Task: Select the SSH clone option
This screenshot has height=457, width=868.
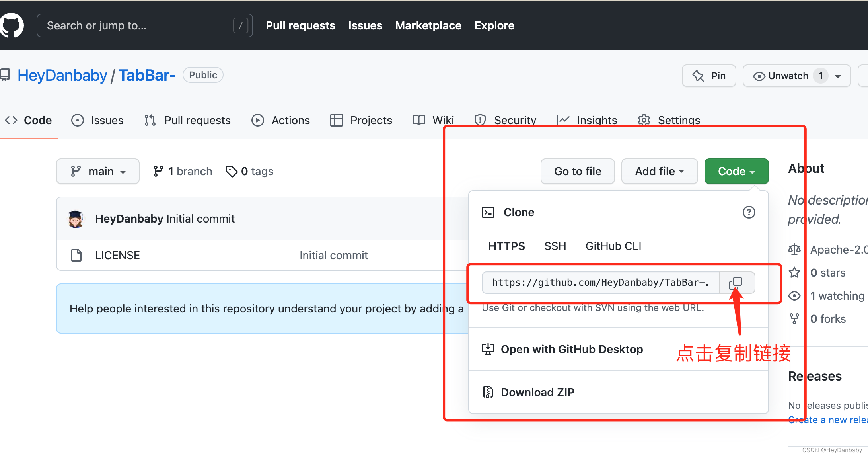Action: coord(555,246)
